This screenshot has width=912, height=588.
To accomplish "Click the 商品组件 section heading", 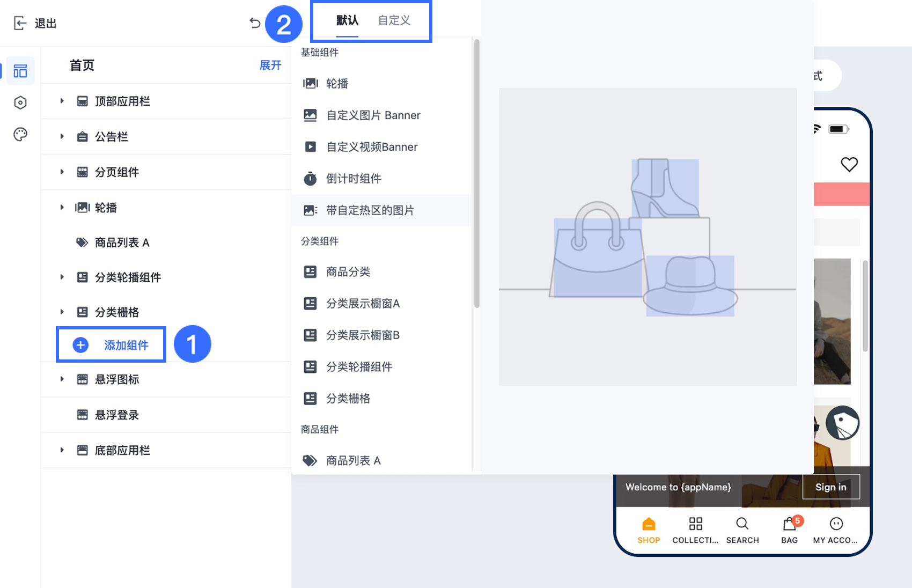I will point(320,430).
